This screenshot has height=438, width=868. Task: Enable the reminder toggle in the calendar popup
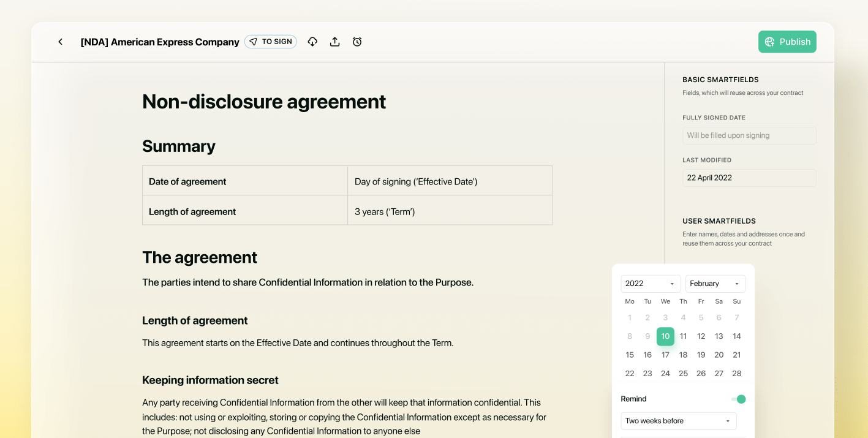pyautogui.click(x=738, y=399)
